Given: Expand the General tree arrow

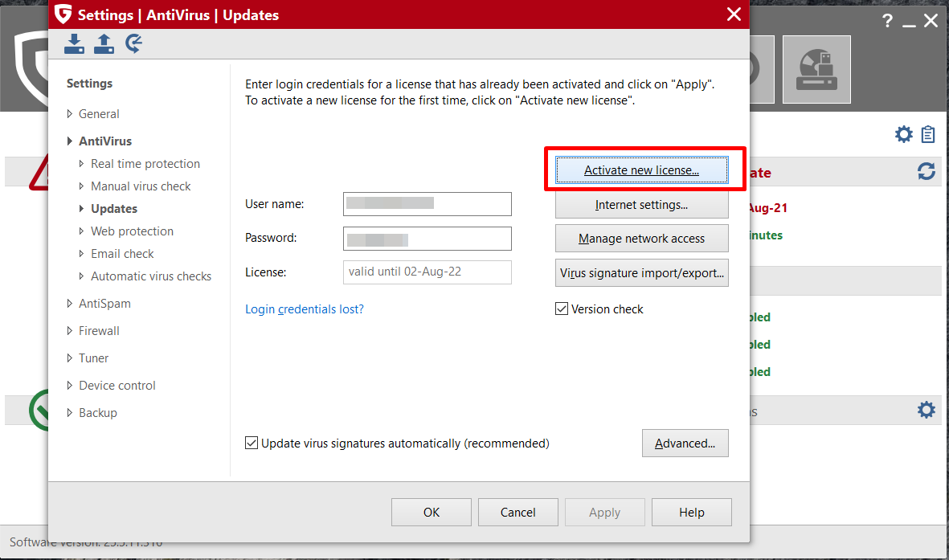Looking at the screenshot, I should point(70,114).
